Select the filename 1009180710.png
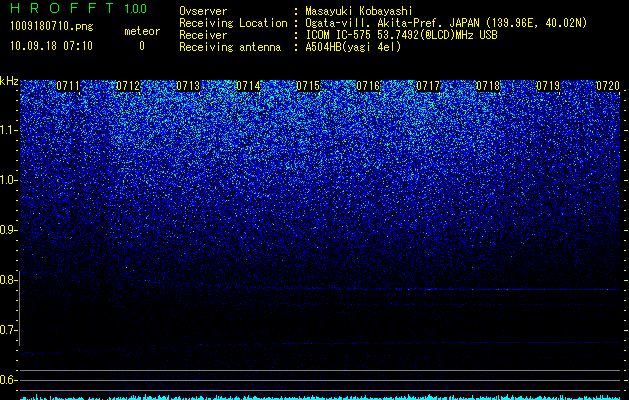The height and width of the screenshot is (400, 629). click(x=52, y=27)
